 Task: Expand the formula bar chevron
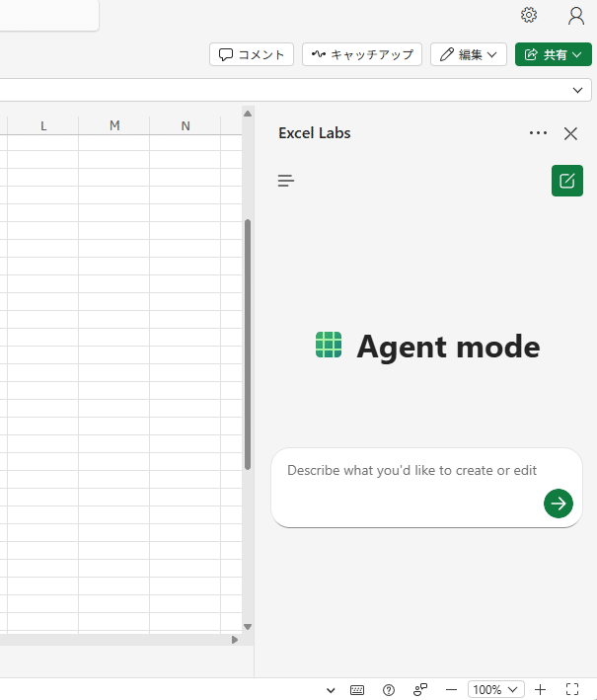point(578,90)
